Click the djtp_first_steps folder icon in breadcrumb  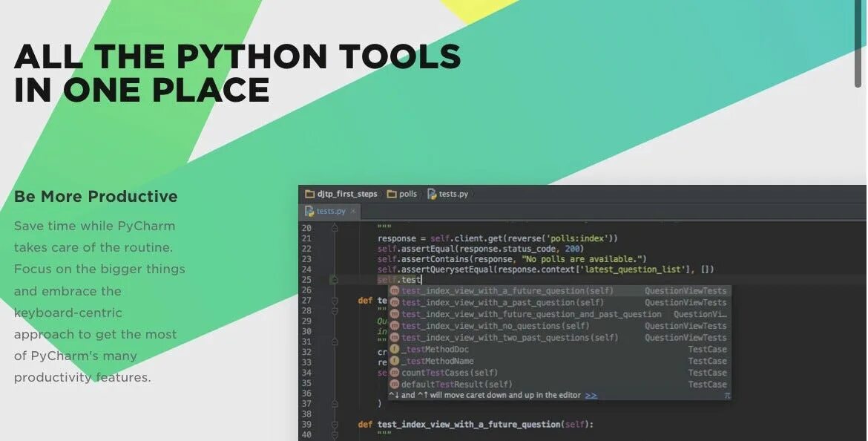tap(310, 194)
